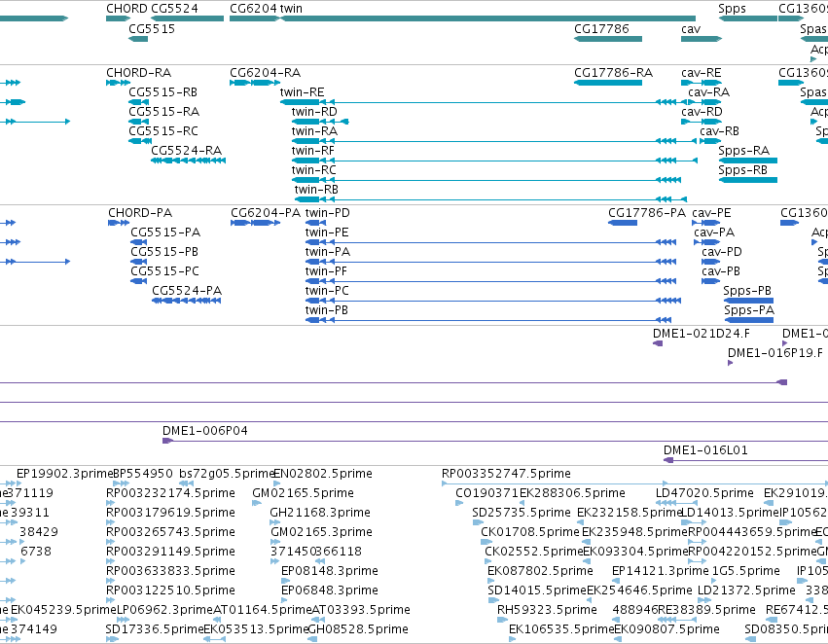Viewport: 828px width, 644px height.
Task: Select protein CG6204-PA
Action: (266, 213)
